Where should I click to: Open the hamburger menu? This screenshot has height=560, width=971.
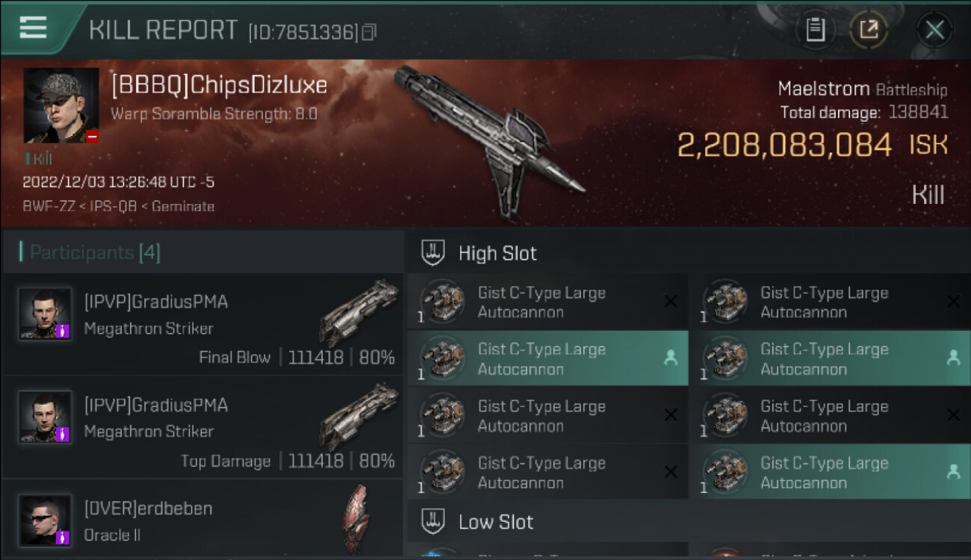(33, 28)
